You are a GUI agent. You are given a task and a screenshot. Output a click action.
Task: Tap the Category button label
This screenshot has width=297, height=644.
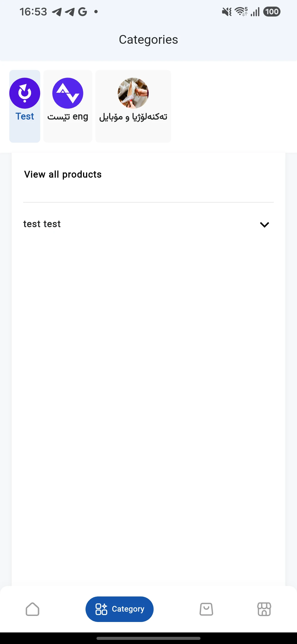[x=128, y=609]
